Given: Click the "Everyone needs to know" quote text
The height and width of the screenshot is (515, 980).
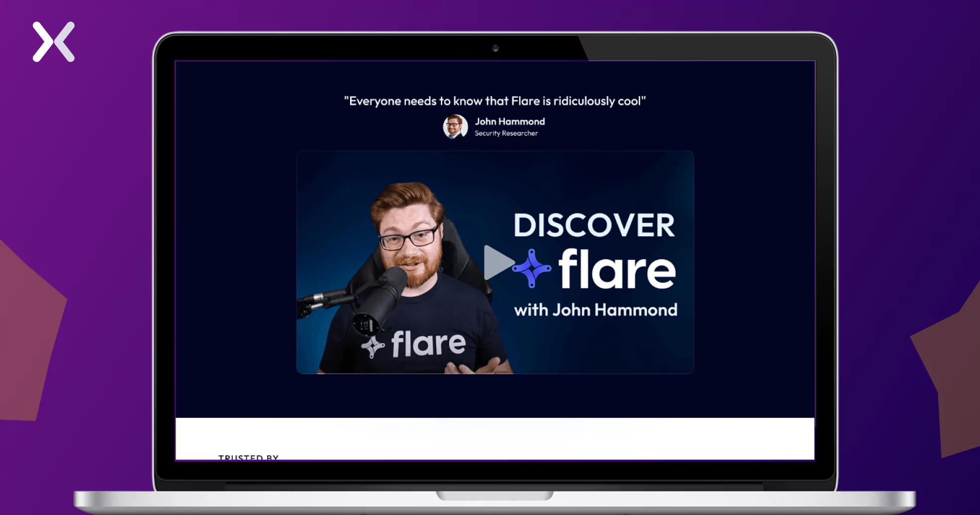Looking at the screenshot, I should coord(495,101).
